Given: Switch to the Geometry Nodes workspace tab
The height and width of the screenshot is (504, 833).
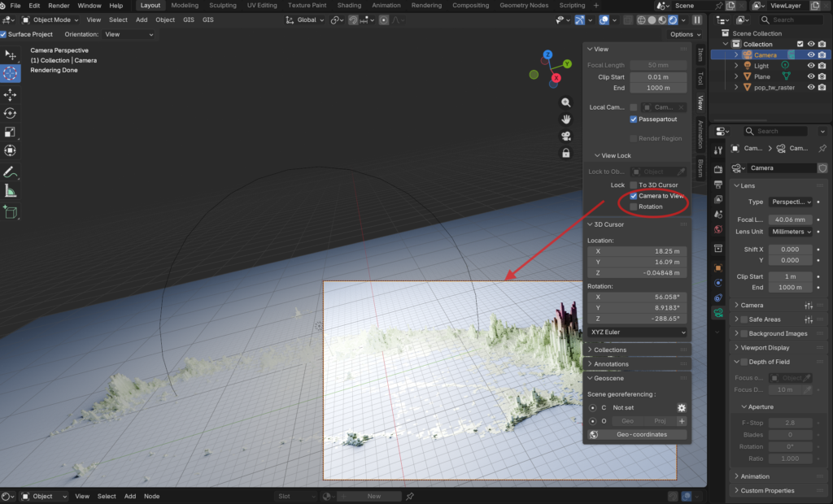Looking at the screenshot, I should pyautogui.click(x=524, y=6).
